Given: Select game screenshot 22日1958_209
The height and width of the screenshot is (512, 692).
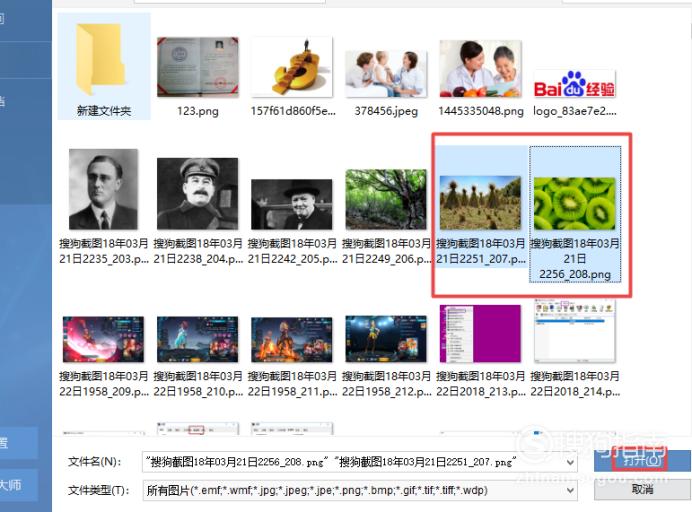Looking at the screenshot, I should coord(103,339).
